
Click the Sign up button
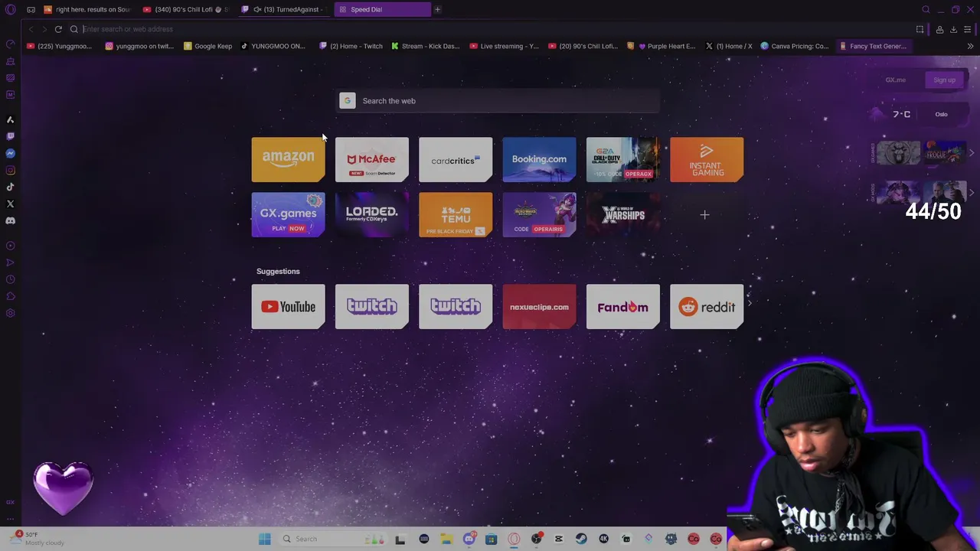coord(944,80)
